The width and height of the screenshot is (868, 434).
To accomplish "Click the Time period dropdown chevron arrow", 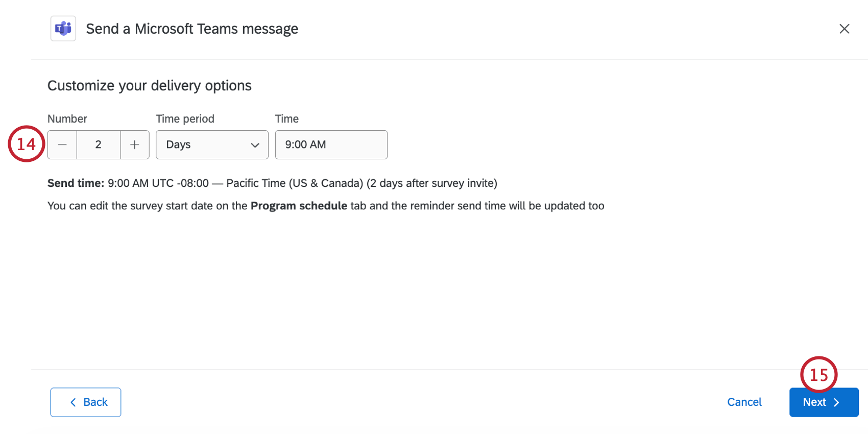I will click(x=255, y=145).
